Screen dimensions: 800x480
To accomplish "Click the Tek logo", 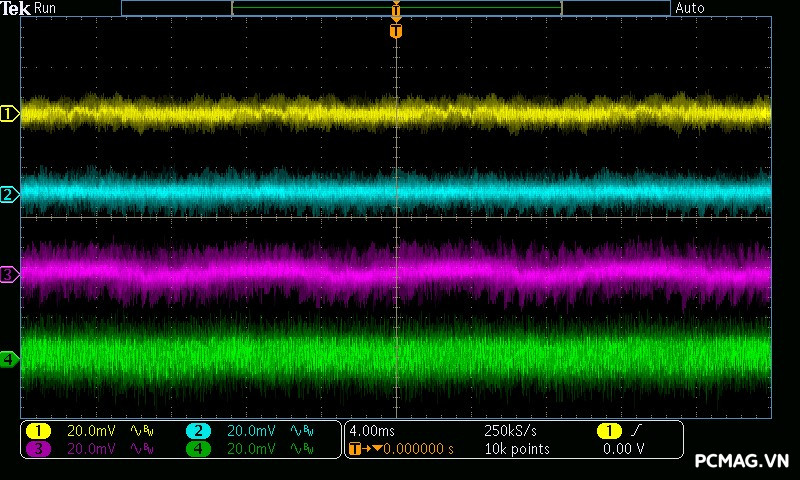I will (x=15, y=8).
